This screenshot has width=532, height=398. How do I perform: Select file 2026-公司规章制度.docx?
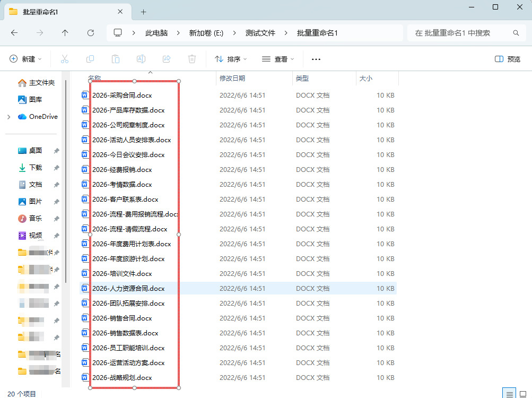point(128,125)
